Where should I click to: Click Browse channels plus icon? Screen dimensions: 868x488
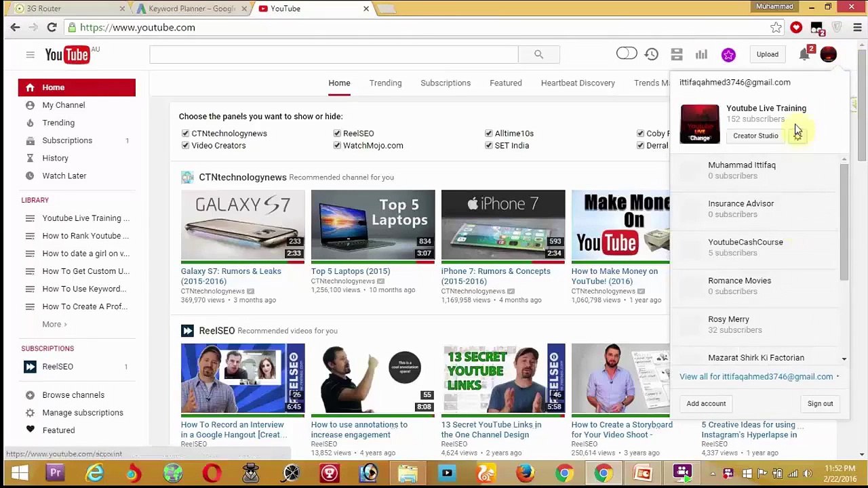[x=30, y=395]
